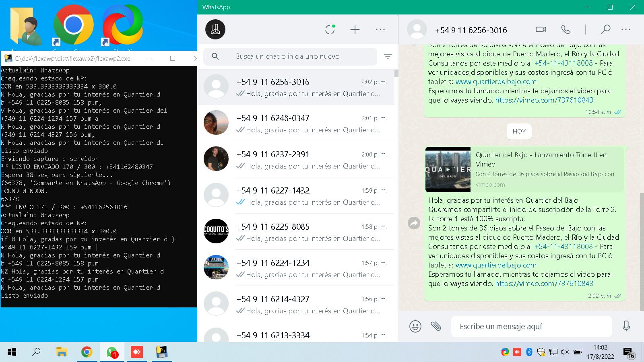The height and width of the screenshot is (362, 644).
Task: Open chat with +54 9 11 6237-2391
Action: pyautogui.click(x=296, y=159)
